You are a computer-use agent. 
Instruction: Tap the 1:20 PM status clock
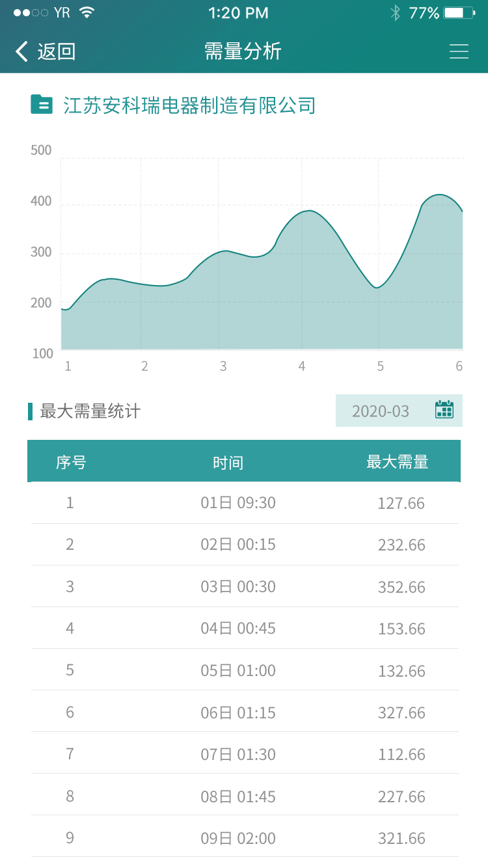238,12
